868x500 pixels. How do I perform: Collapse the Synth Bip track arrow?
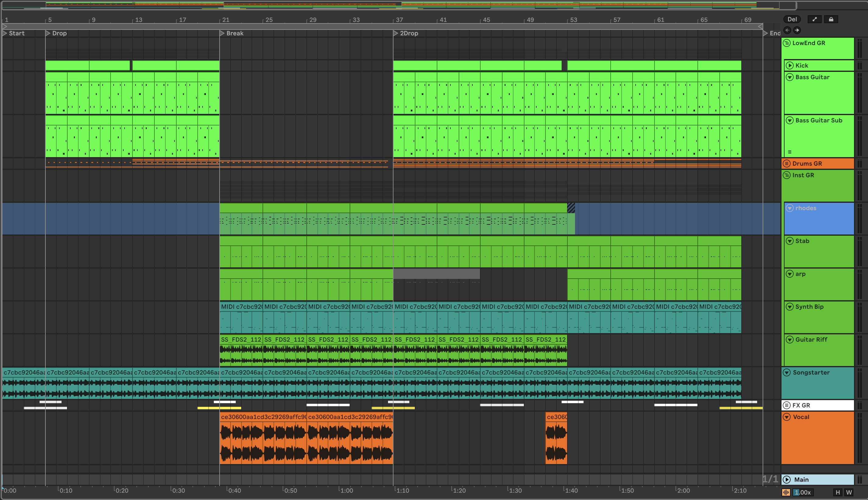[x=790, y=307]
